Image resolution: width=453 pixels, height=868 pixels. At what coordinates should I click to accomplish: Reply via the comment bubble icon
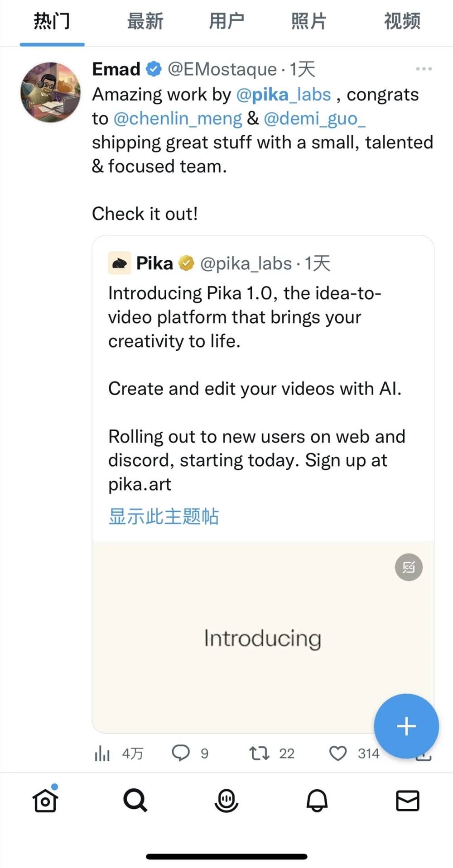pyautogui.click(x=181, y=753)
